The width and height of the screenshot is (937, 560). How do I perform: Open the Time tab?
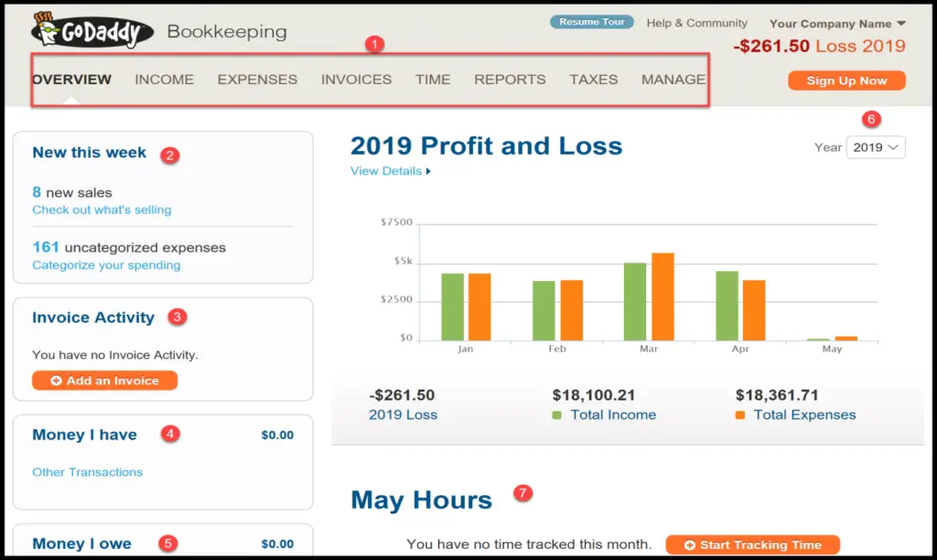433,80
